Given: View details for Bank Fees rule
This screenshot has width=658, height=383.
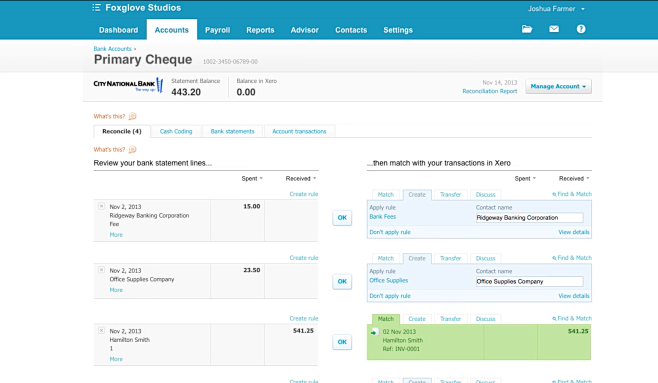Looking at the screenshot, I should pos(574,232).
